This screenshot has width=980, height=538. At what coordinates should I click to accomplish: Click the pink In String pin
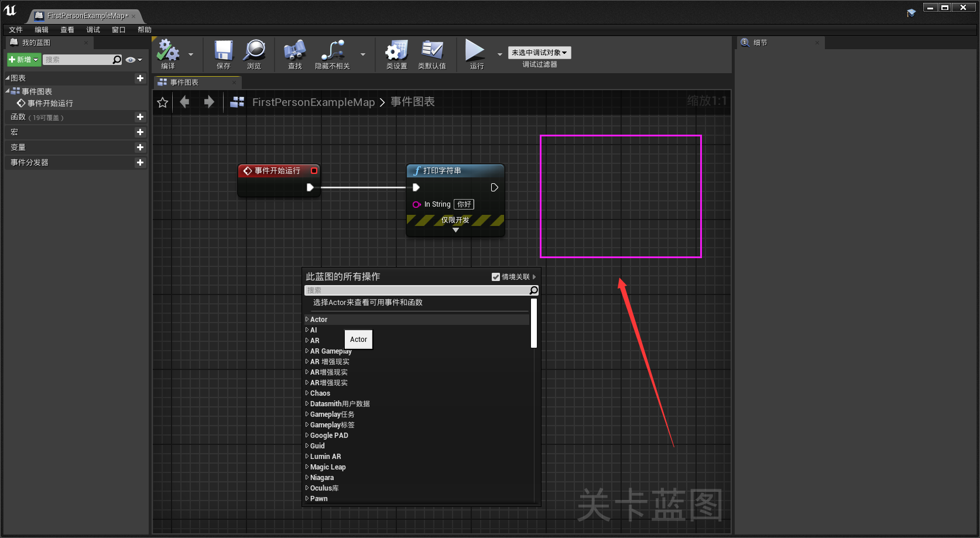tap(417, 204)
